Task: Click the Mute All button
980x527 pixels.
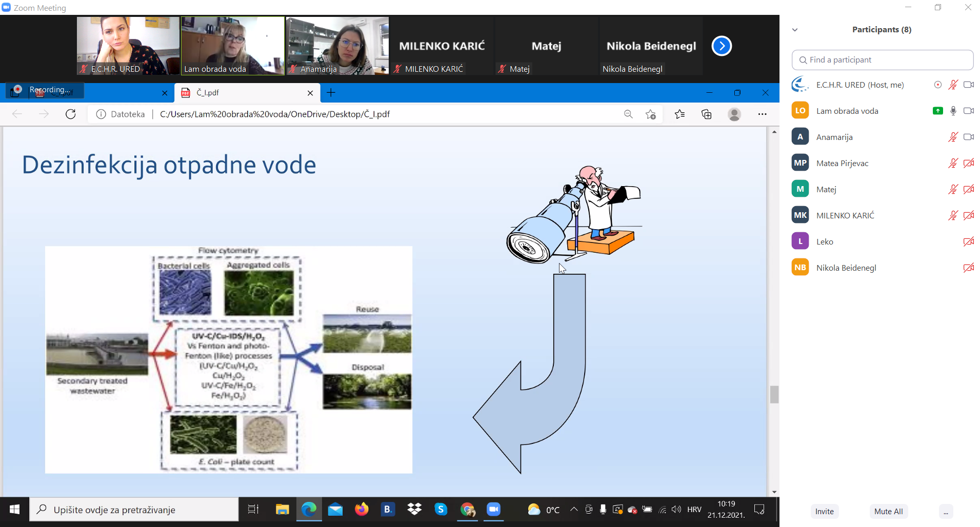Action: click(x=888, y=511)
